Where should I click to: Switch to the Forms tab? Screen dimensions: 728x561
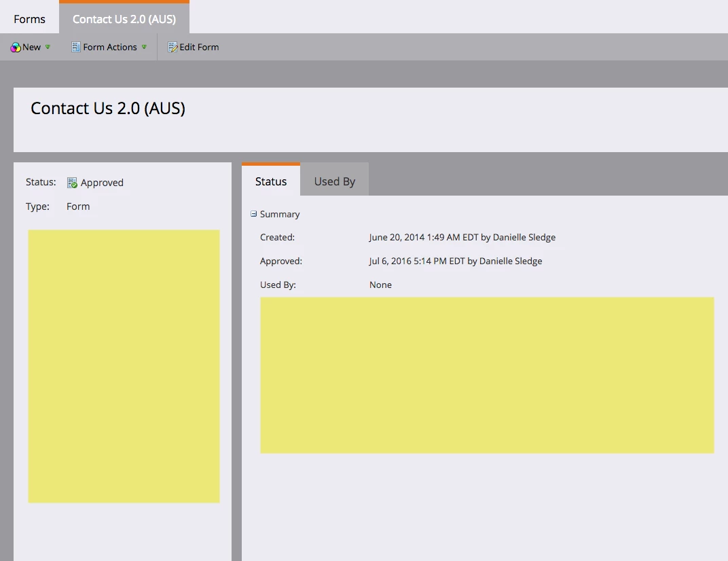(29, 19)
